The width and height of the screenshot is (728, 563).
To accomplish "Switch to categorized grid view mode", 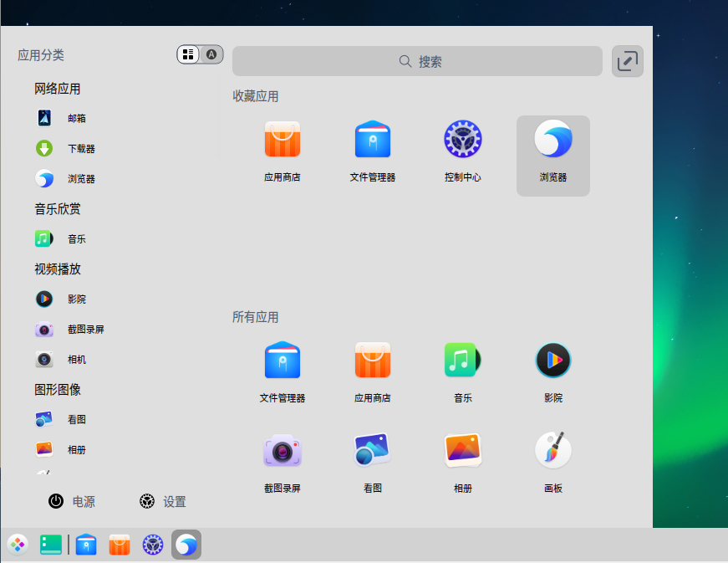I will pos(189,54).
